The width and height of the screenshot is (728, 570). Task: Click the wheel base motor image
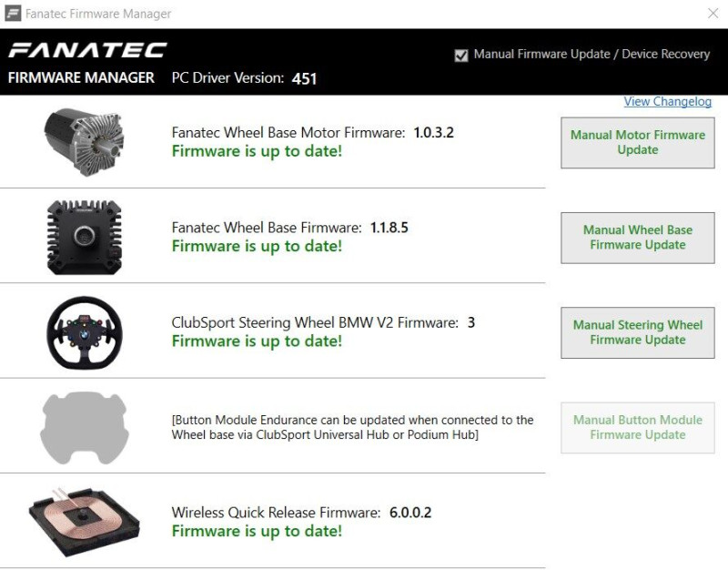83,141
